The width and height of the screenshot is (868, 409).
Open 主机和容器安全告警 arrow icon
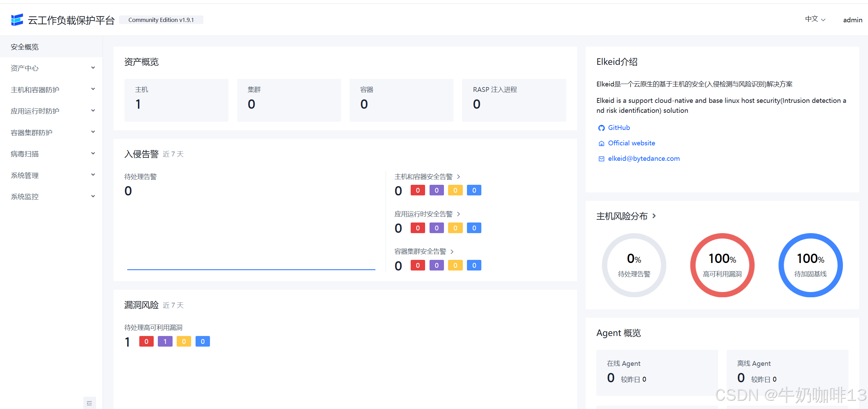coord(458,177)
